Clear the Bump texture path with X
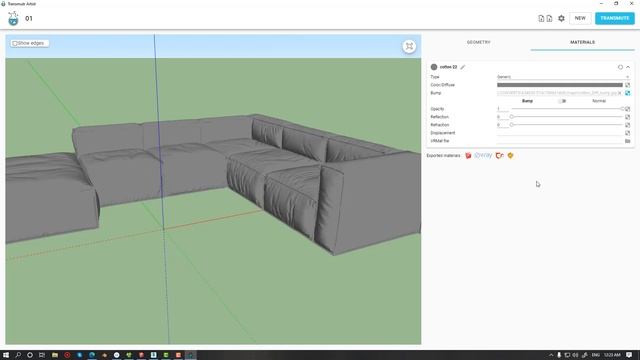The width and height of the screenshot is (640, 360). coord(620,93)
